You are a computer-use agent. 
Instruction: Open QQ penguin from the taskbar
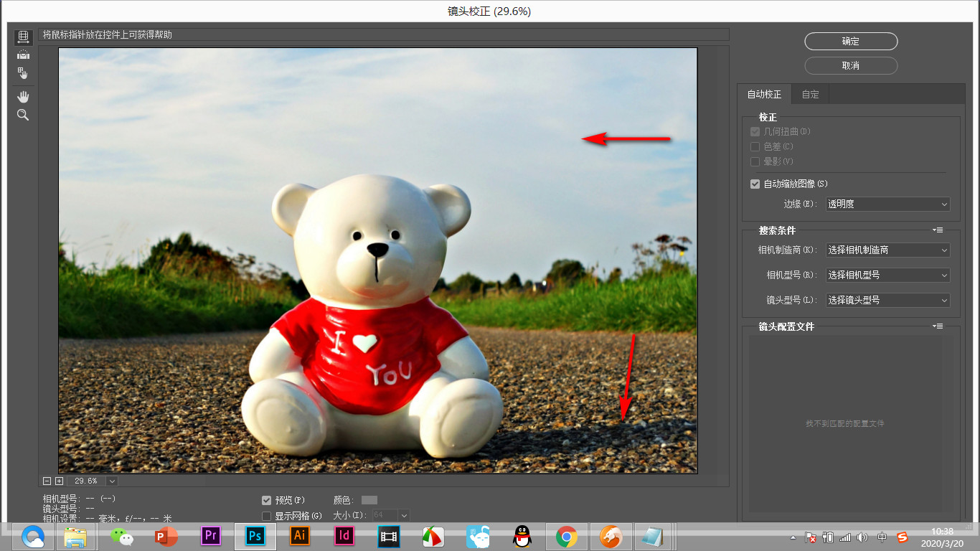tap(522, 536)
